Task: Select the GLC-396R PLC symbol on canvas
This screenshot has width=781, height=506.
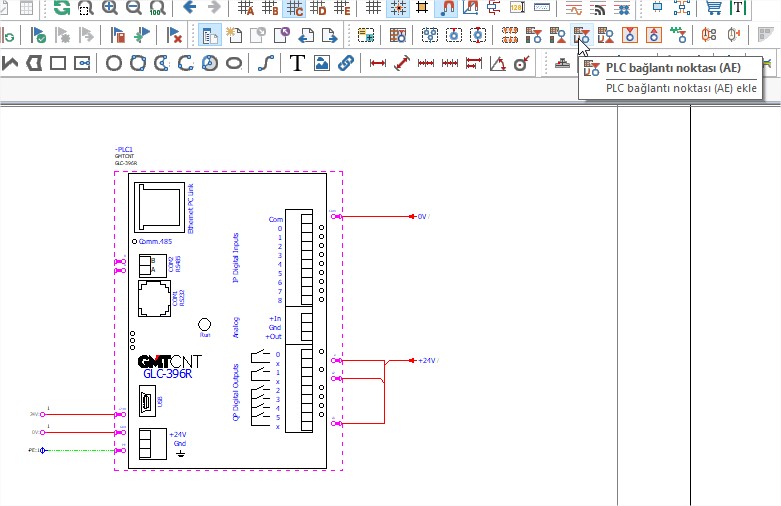Action: pos(228,321)
